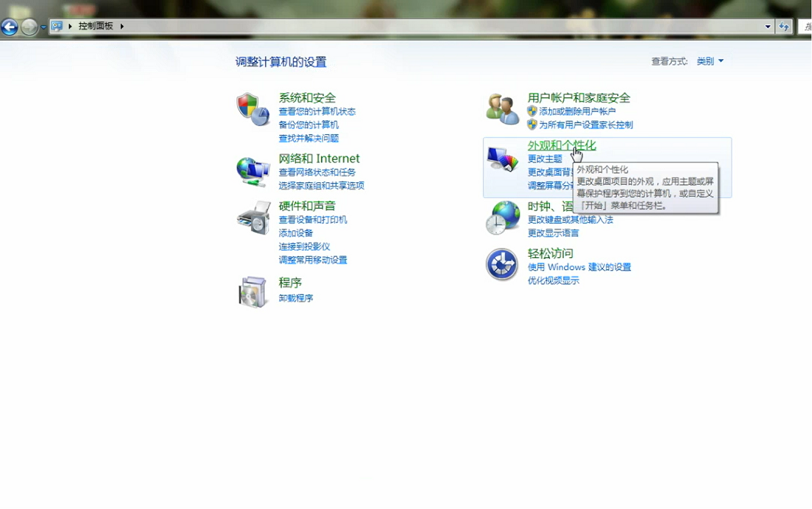Open the 轻松访问 heading

click(550, 254)
